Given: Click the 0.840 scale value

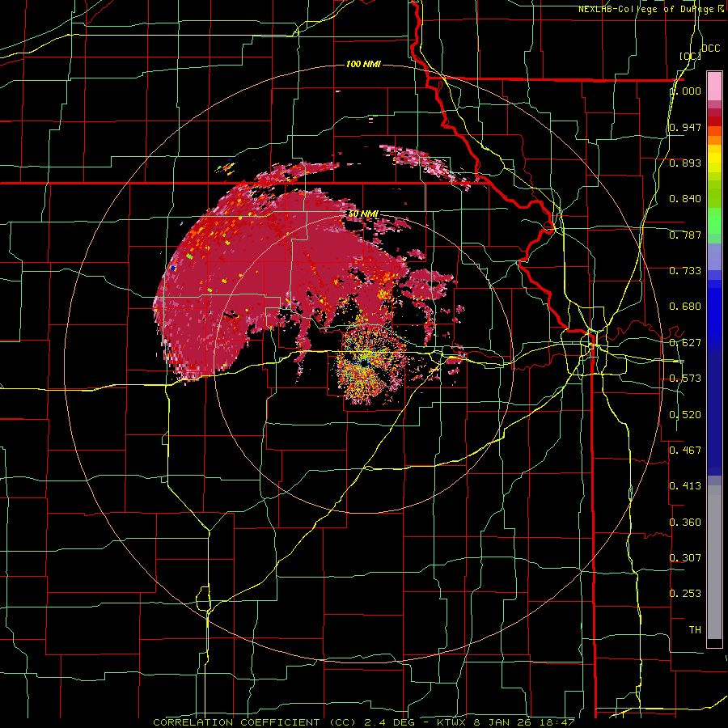Looking at the screenshot, I should pyautogui.click(x=685, y=199).
